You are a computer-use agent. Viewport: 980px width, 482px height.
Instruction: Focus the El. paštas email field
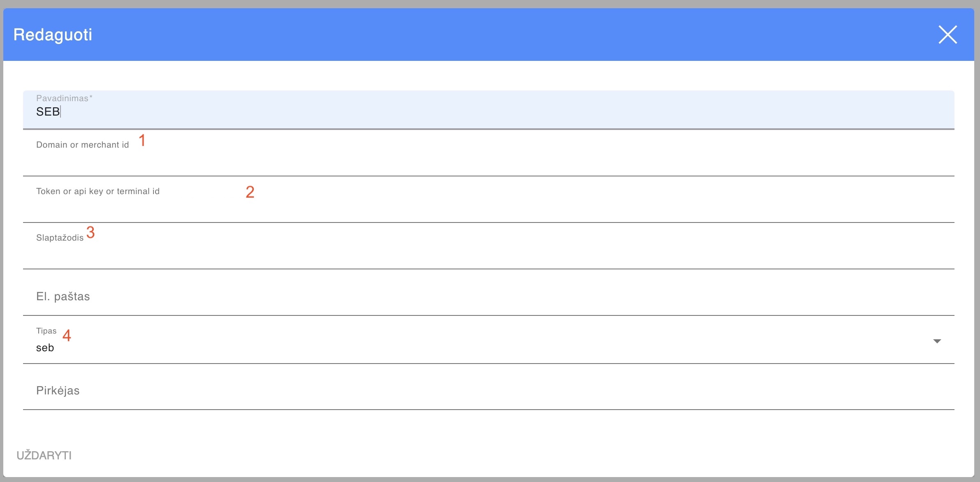pos(488,297)
